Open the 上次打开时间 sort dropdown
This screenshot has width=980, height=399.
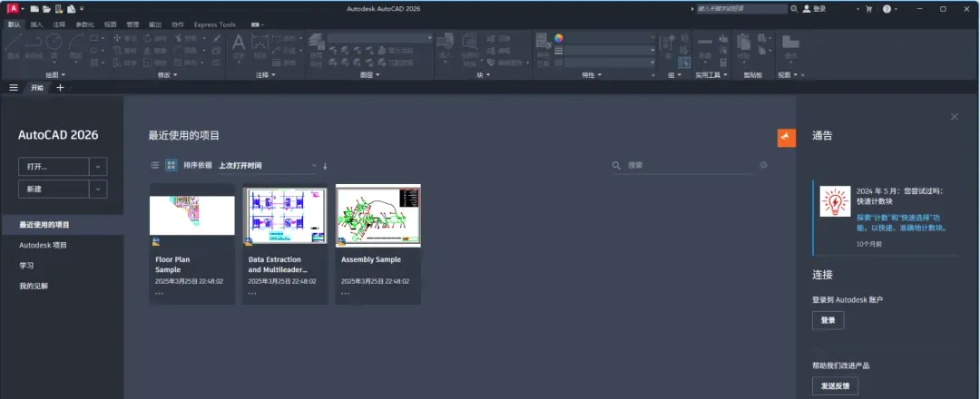tap(268, 166)
